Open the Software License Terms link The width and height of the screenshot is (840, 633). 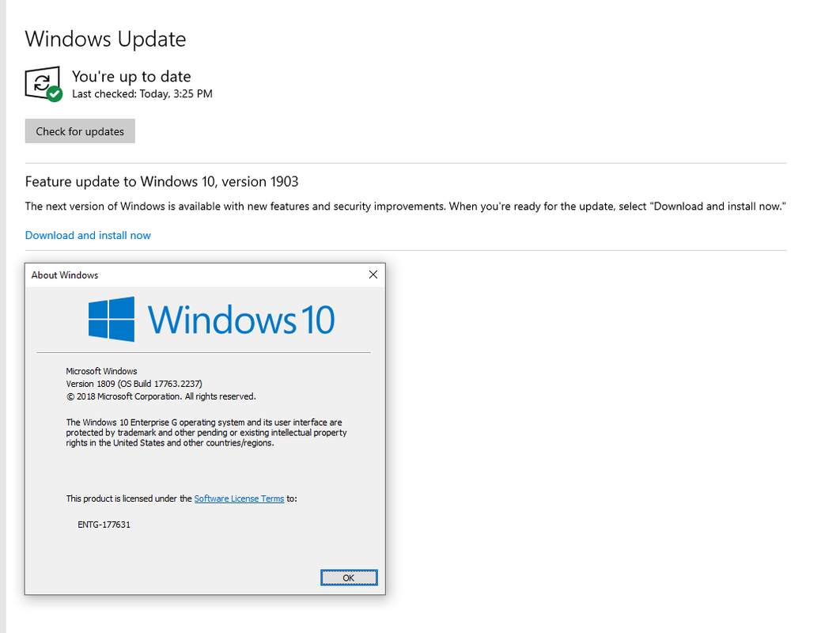coord(239,498)
